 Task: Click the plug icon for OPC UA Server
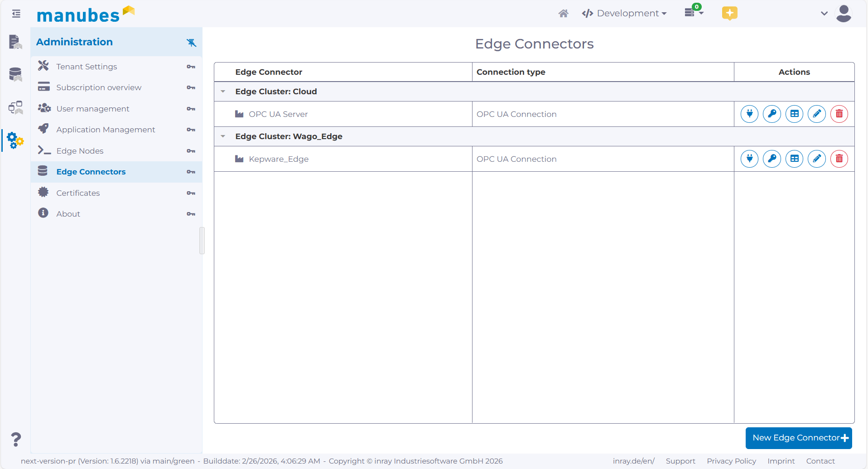(749, 114)
